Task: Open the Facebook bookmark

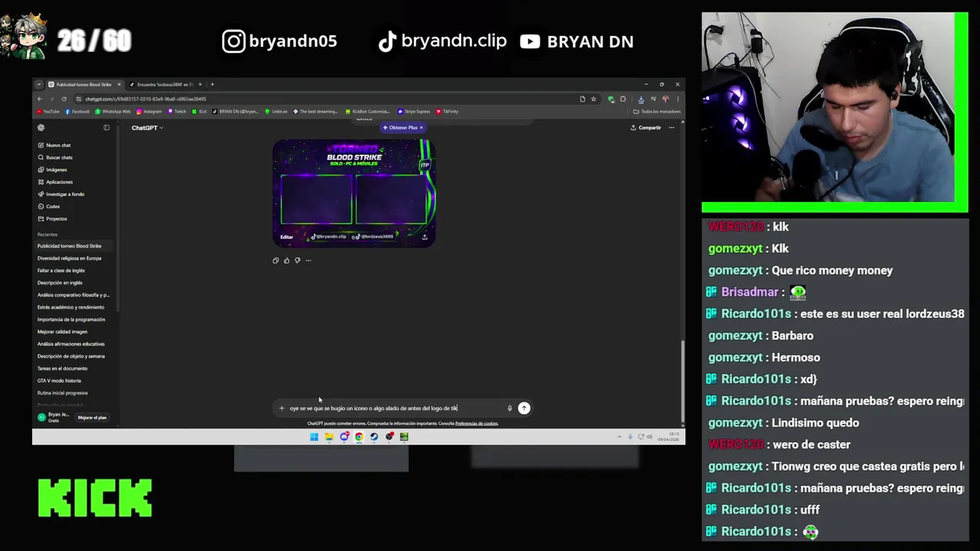Action: [x=77, y=112]
